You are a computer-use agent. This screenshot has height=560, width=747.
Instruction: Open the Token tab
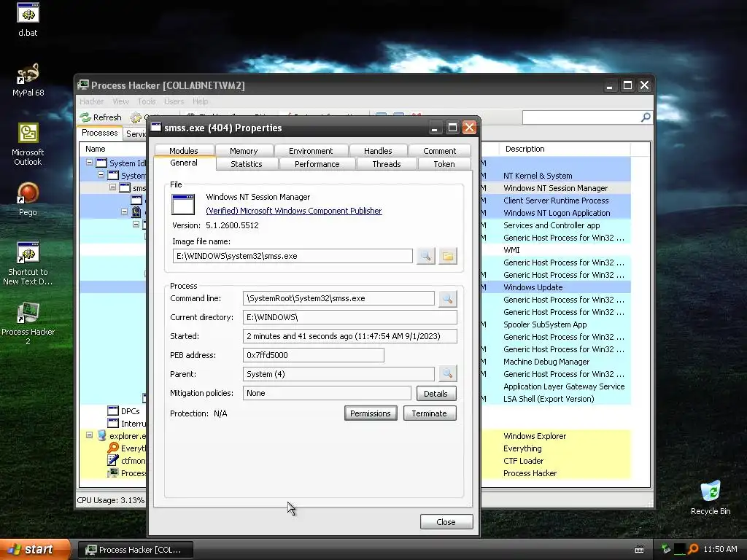point(444,164)
